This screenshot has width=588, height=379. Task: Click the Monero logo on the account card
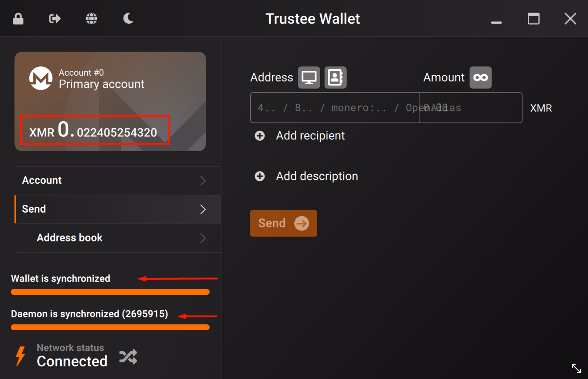click(x=41, y=78)
